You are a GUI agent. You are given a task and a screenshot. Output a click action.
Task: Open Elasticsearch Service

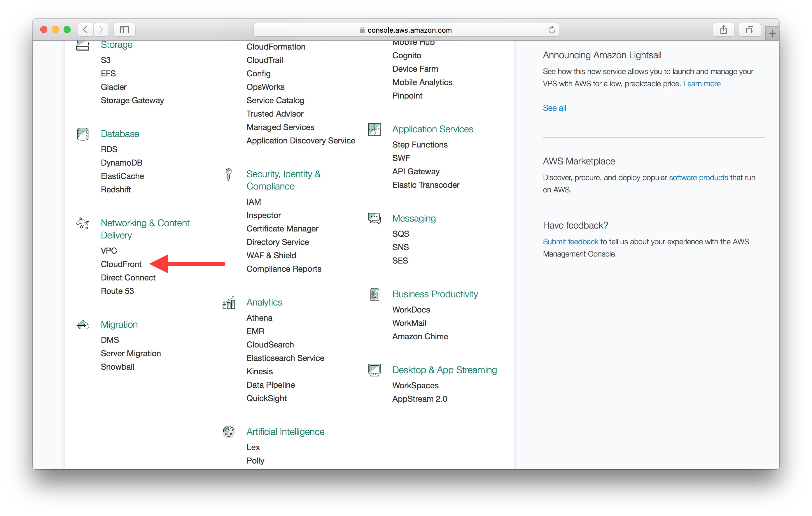point(285,358)
